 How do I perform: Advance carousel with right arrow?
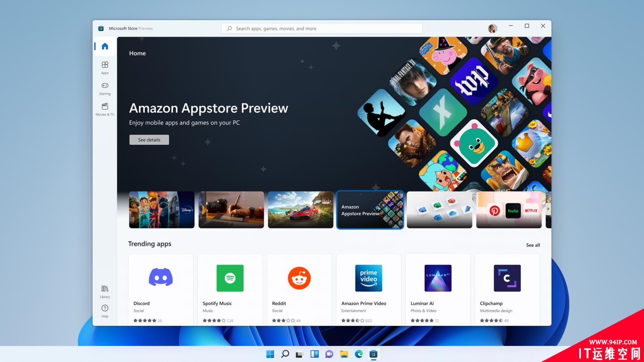pyautogui.click(x=548, y=209)
